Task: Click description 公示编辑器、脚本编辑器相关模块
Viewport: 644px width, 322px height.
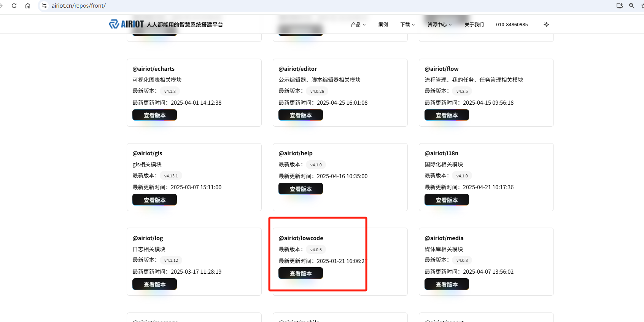Action: 320,80
